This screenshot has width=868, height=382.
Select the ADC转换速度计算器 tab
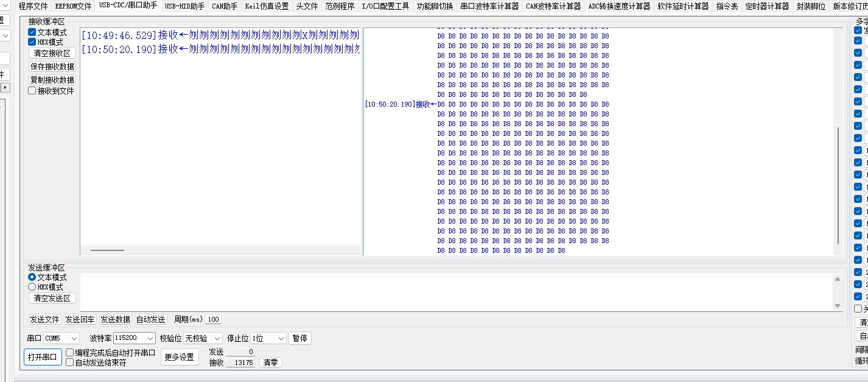[619, 7]
